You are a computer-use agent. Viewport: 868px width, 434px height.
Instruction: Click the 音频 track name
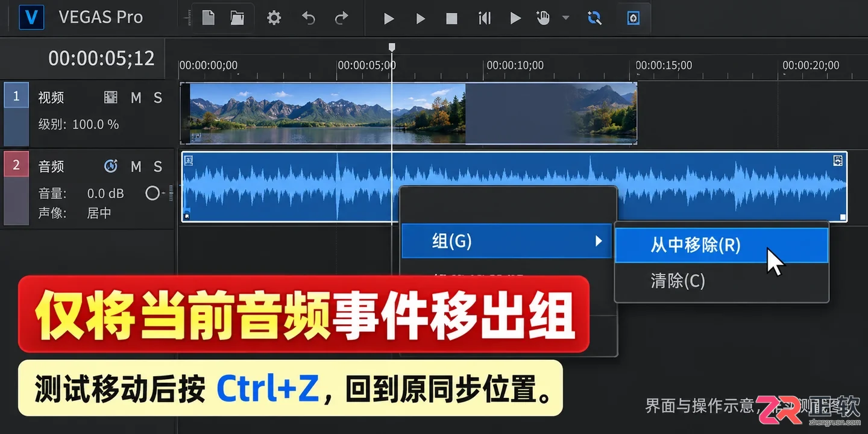pos(51,166)
